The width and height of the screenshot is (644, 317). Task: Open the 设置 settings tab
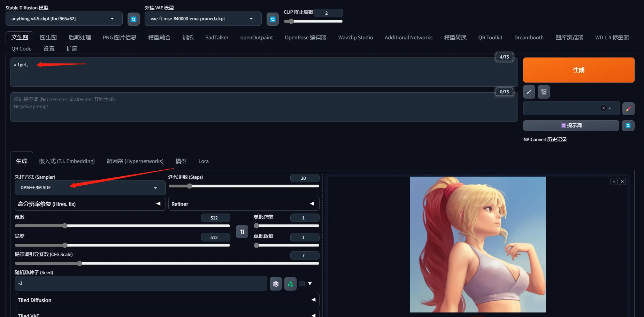point(49,49)
